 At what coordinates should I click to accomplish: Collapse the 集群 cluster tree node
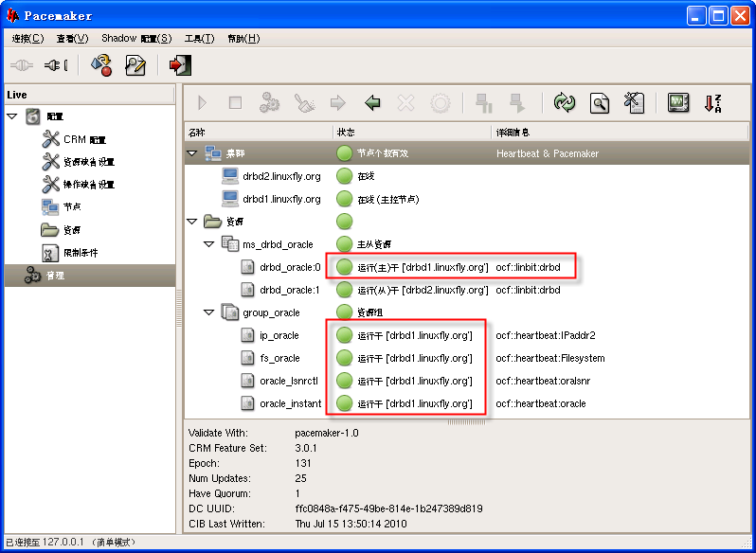point(192,152)
